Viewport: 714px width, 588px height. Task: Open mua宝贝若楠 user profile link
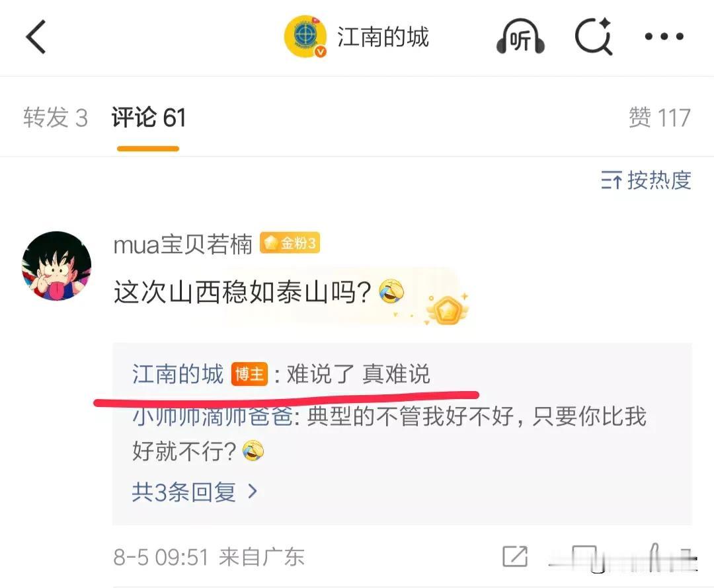[182, 244]
